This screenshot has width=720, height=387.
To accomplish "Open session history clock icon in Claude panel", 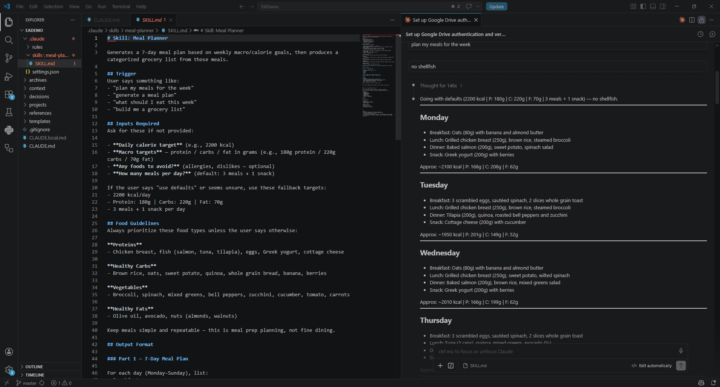I will 700,34.
